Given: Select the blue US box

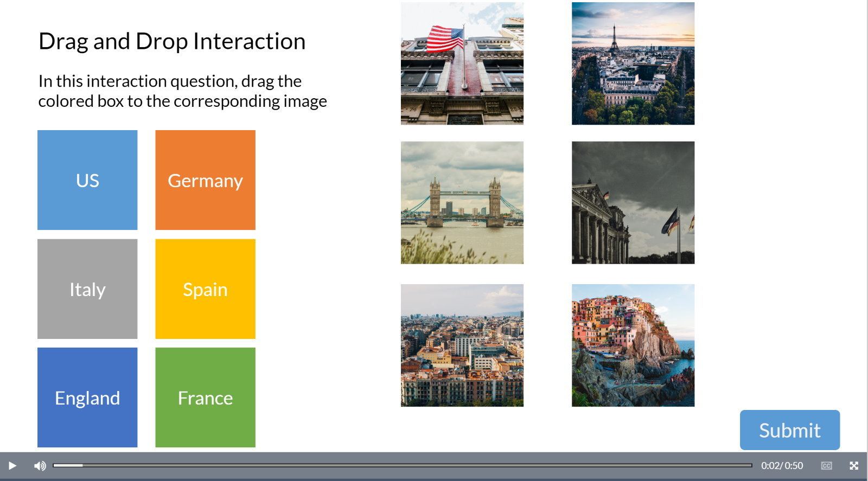Looking at the screenshot, I should pyautogui.click(x=87, y=180).
